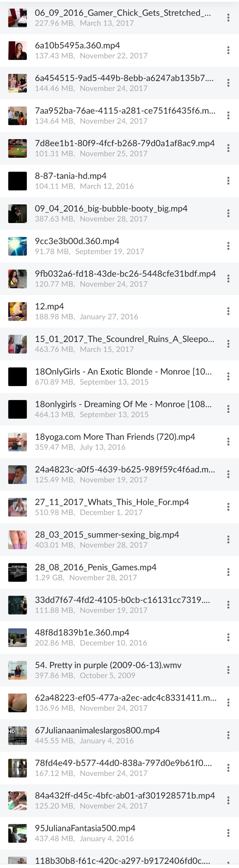This screenshot has width=239, height=868.
Task: Open options for 18yoga.com More Than Friends
Action: click(x=228, y=441)
